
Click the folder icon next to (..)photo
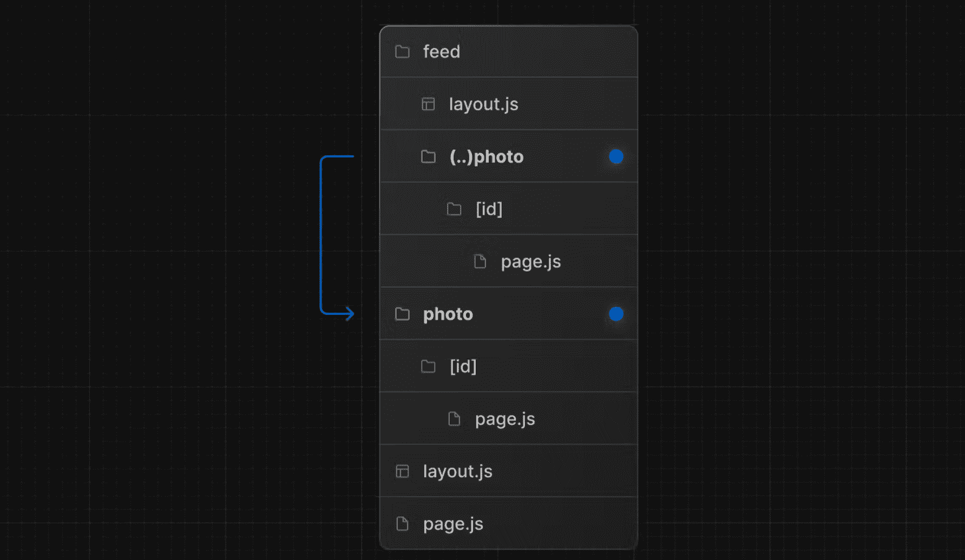428,157
